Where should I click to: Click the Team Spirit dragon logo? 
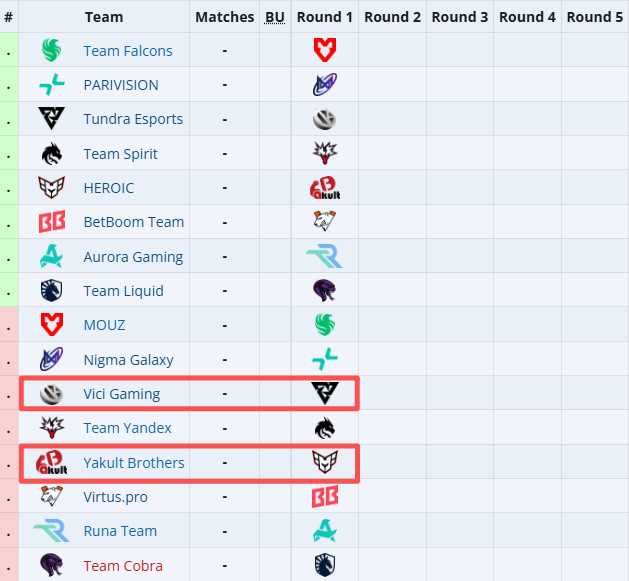51,154
